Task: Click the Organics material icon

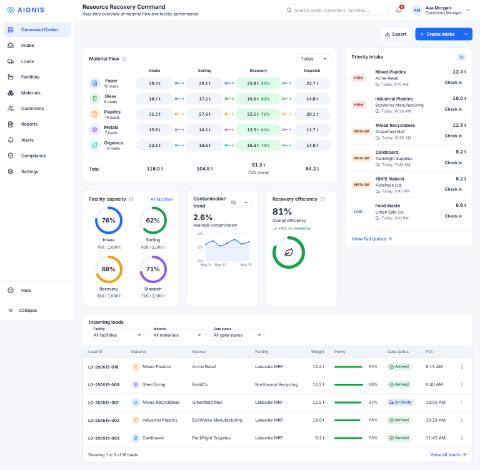Action: click(x=95, y=145)
